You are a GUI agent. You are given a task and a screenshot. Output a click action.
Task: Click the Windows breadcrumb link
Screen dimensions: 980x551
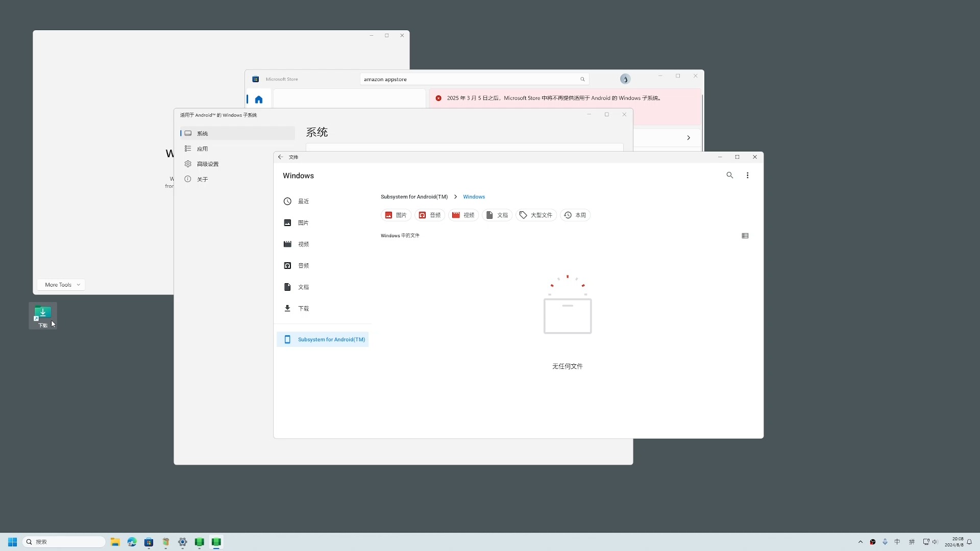coord(474,196)
